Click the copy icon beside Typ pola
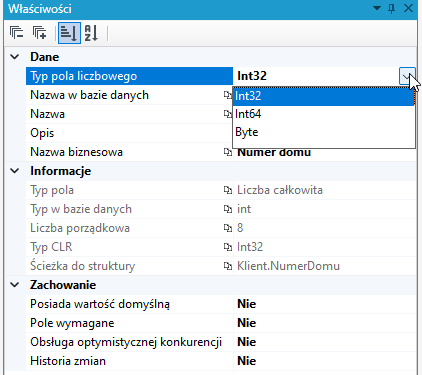422x375 pixels. pos(228,190)
